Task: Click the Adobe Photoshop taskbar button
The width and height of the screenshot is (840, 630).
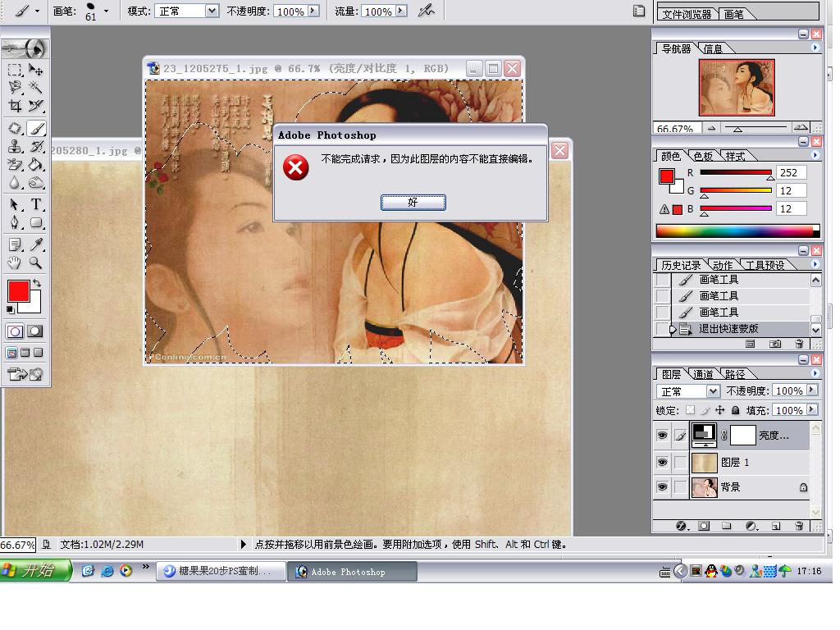Action: pos(353,572)
